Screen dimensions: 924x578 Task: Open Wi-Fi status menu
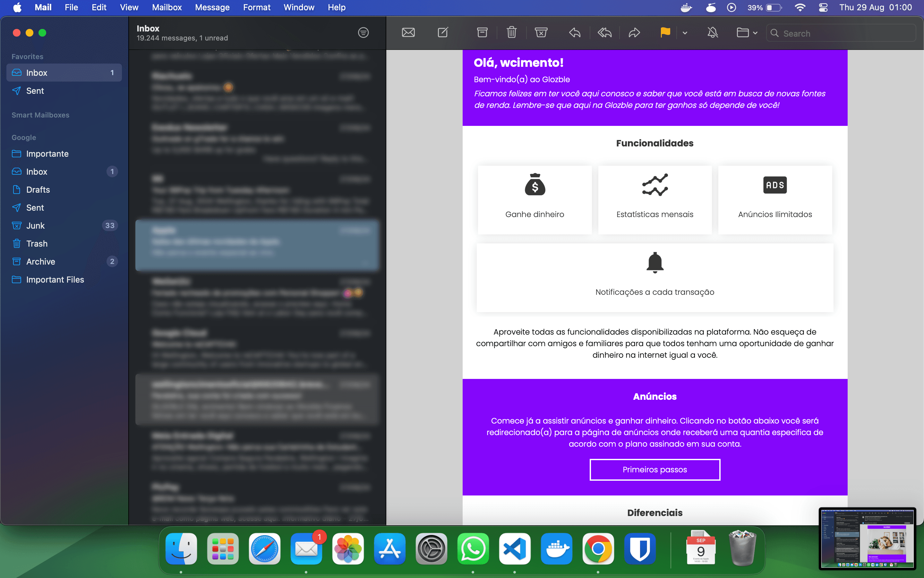(x=800, y=7)
